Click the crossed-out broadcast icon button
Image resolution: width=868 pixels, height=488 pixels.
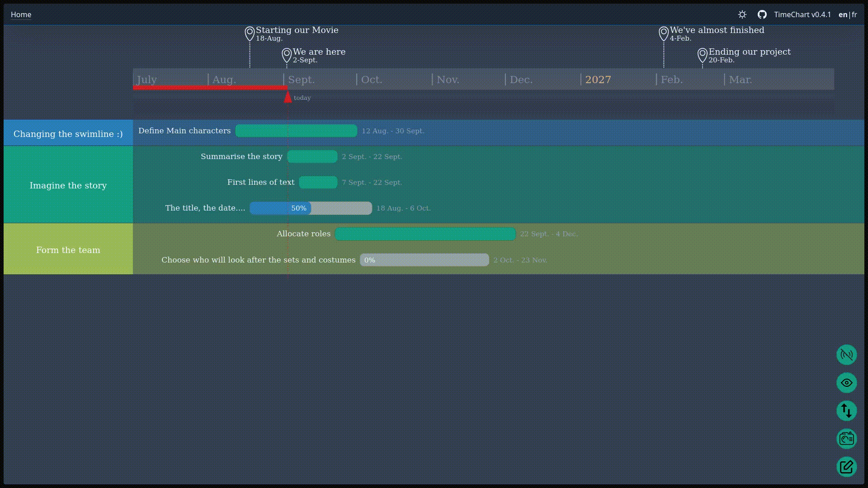click(x=846, y=355)
